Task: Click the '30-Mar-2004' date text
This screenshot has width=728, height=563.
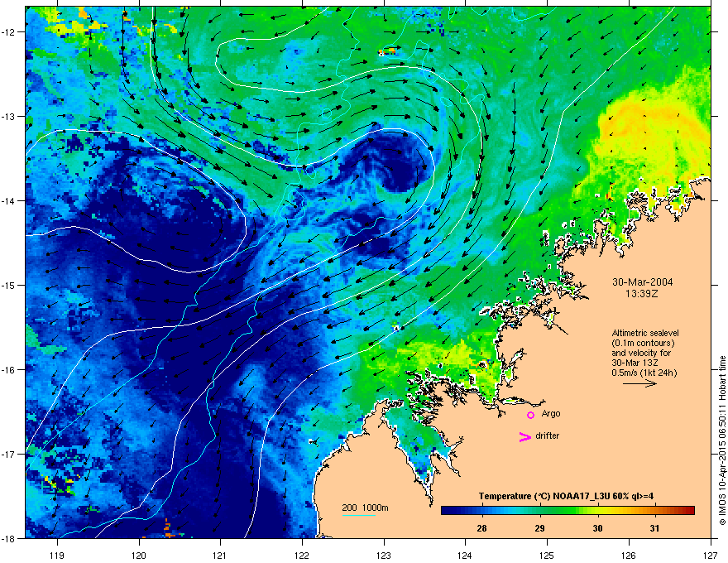Action: pos(642,282)
